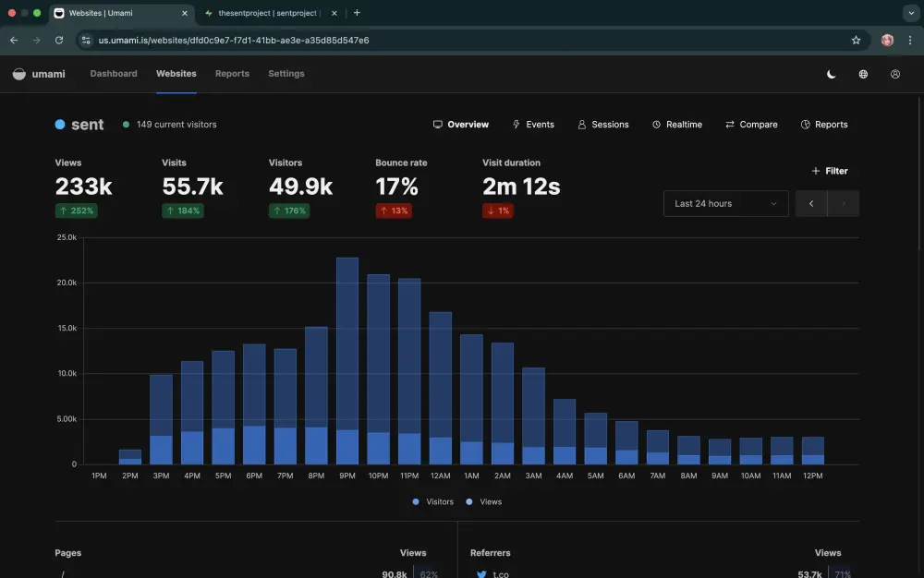Expand the browser tab list chevron
This screenshot has width=924, height=578.
909,13
